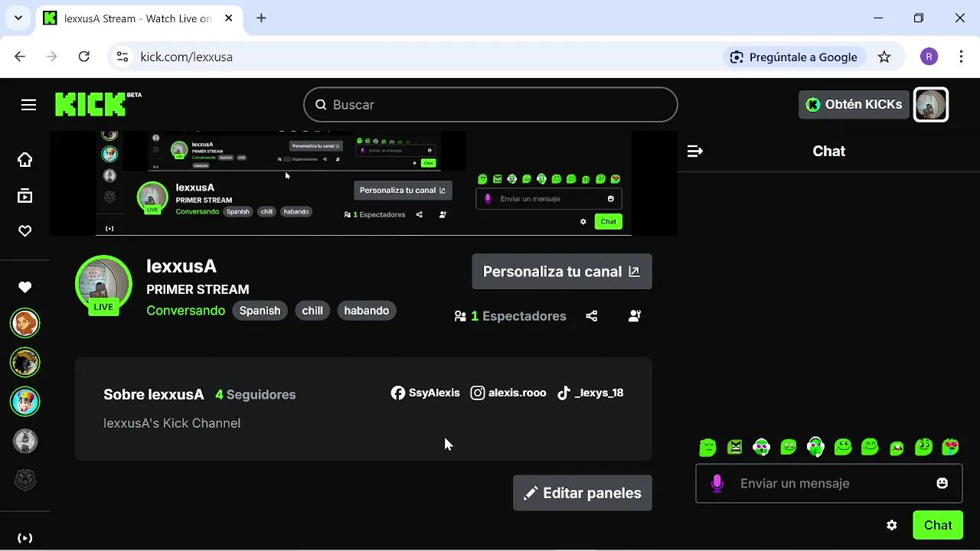Viewport: 980px width, 551px height.
Task: Open red-haired woman avatar channel
Action: click(25, 323)
